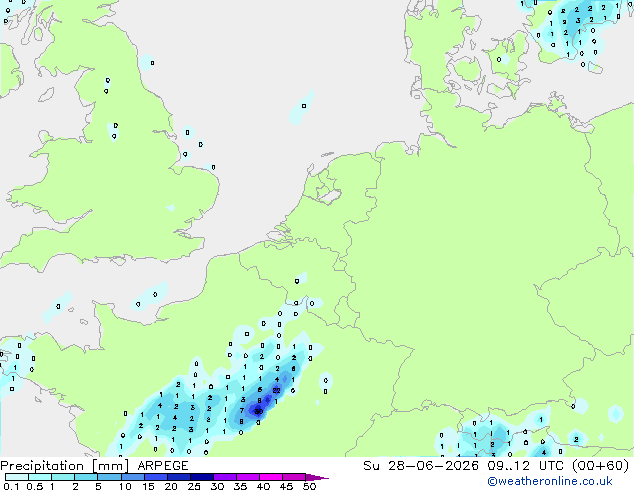This screenshot has width=634, height=490.
Task: Click the '25' legend scale label
Action: coord(194,486)
